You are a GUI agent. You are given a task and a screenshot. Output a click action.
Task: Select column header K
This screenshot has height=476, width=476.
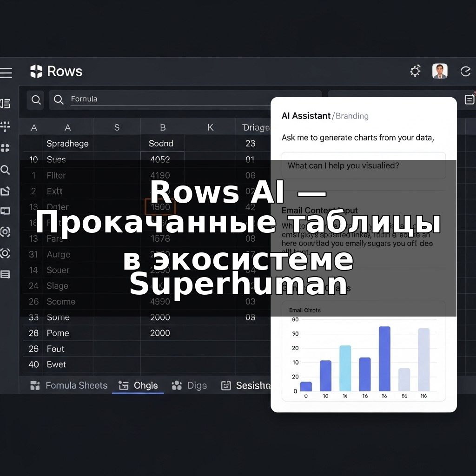(210, 127)
